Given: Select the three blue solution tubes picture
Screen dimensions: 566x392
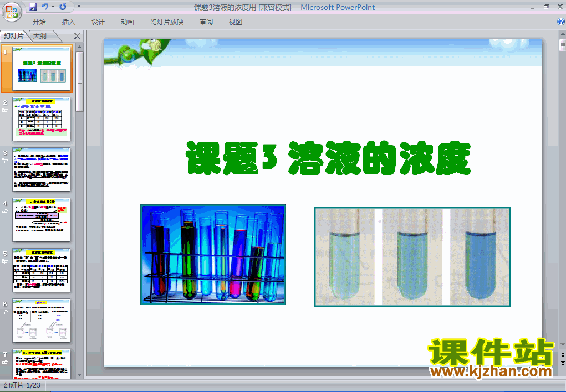Looking at the screenshot, I should click(x=412, y=257).
